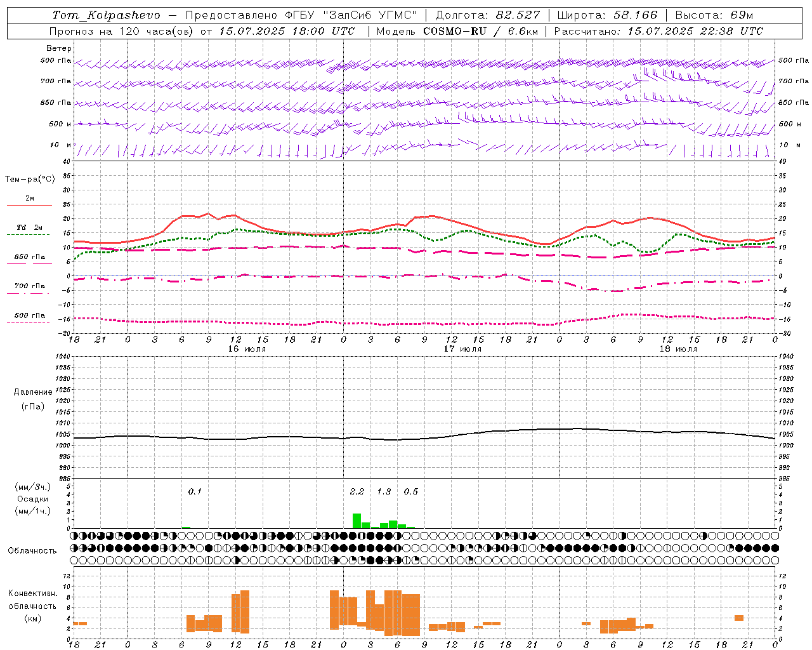Screen dimensions: 812x650
Task: Select the 500 гПа entry in temperature legend
Action: [x=30, y=315]
